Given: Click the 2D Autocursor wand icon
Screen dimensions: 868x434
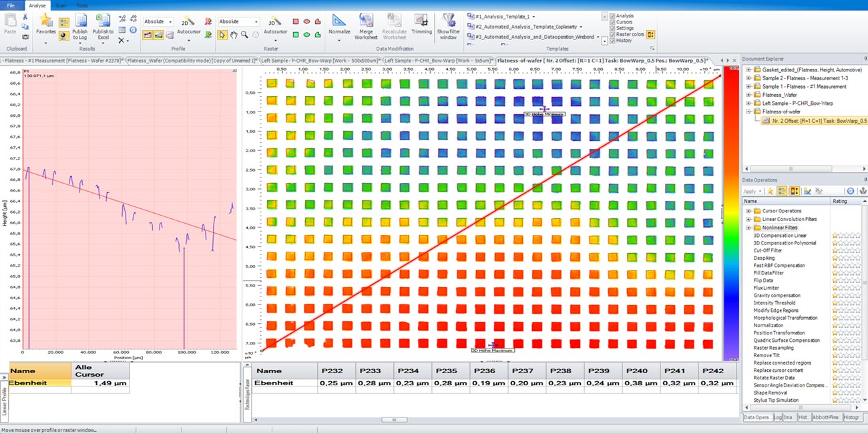Looking at the screenshot, I should coord(189,21).
